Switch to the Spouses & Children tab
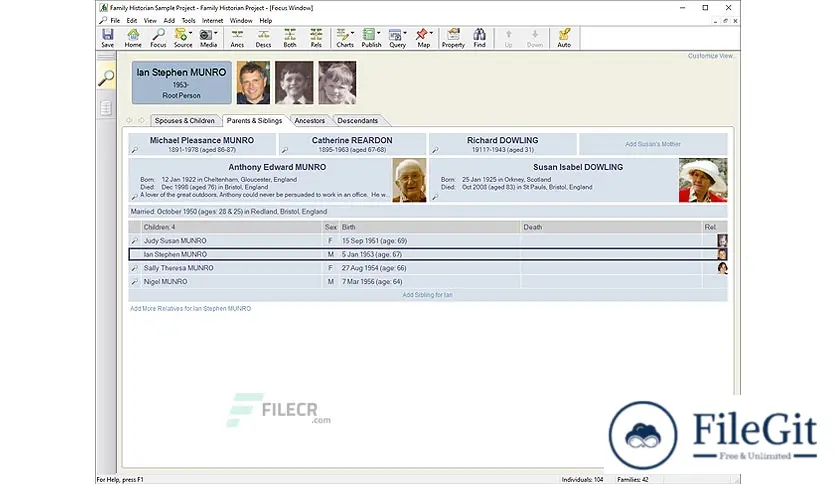Screen dimensions: 836x484 click(x=184, y=121)
